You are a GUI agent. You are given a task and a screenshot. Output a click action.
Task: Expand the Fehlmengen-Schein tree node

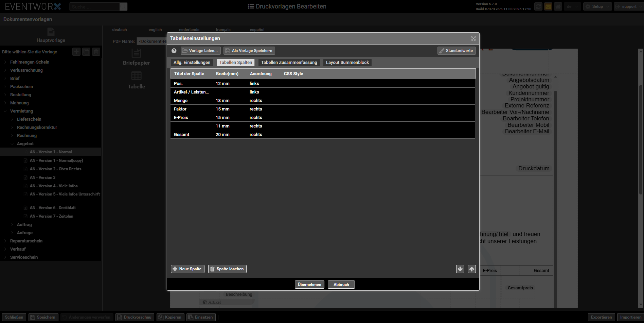coord(5,62)
